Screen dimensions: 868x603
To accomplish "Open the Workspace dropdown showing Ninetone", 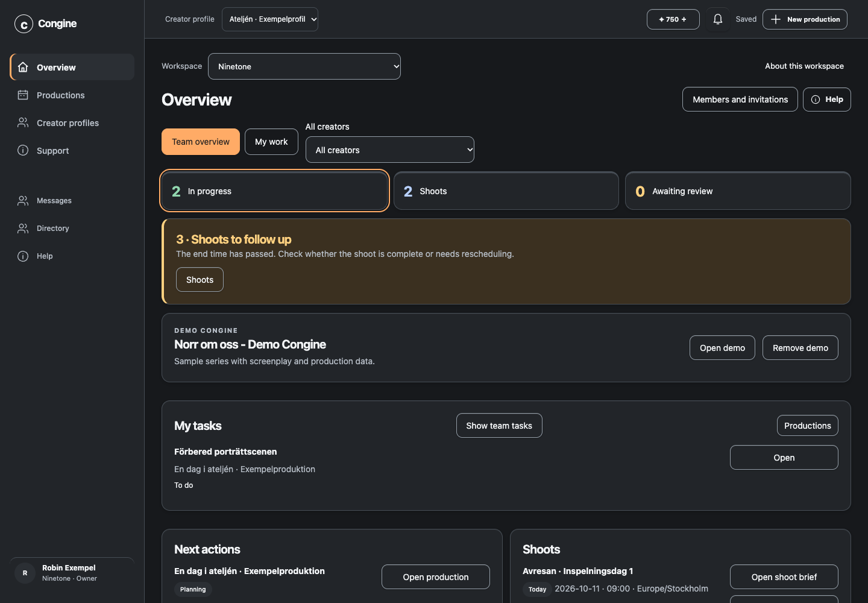I will coord(304,66).
